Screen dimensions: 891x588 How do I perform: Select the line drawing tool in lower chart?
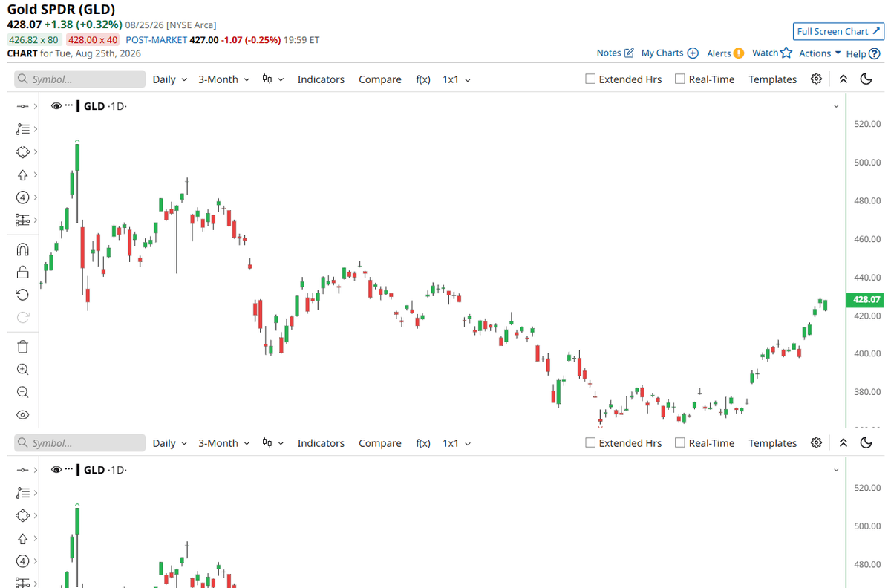coord(22,470)
